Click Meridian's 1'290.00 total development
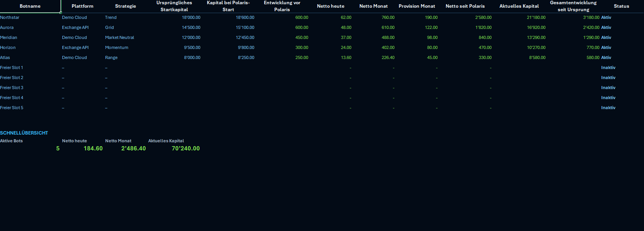 pyautogui.click(x=591, y=37)
